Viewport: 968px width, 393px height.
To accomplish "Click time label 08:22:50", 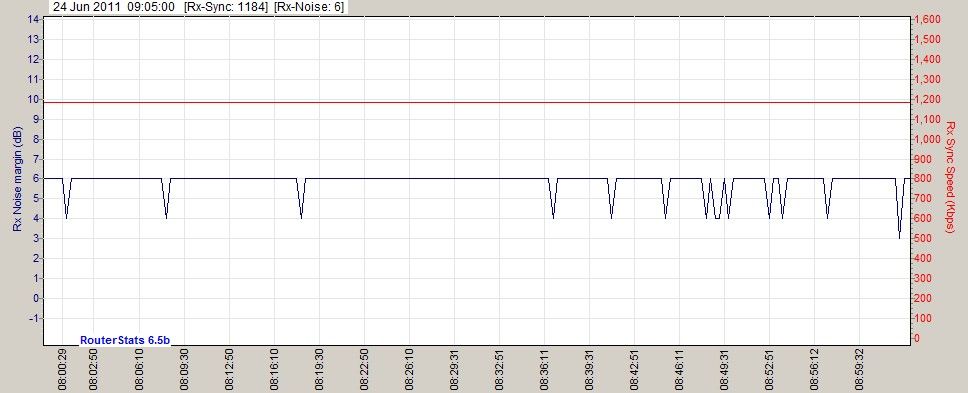I will (364, 371).
